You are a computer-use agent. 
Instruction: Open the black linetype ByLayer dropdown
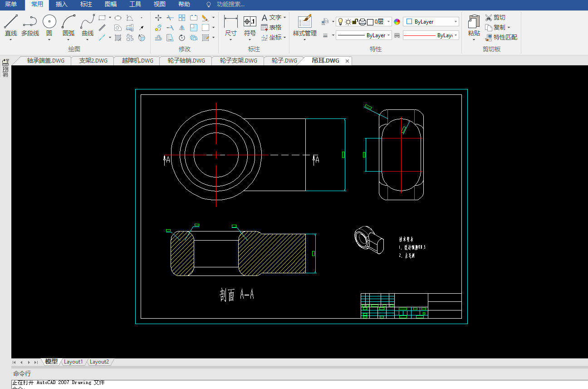(388, 35)
